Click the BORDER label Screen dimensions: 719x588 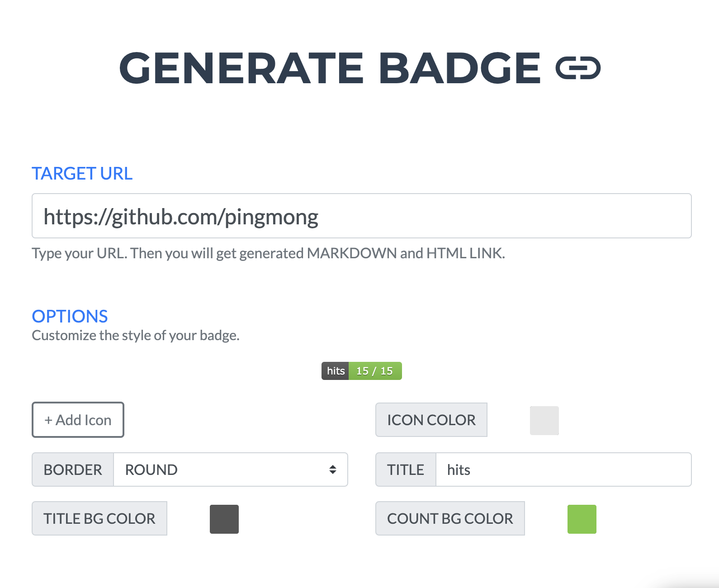73,470
